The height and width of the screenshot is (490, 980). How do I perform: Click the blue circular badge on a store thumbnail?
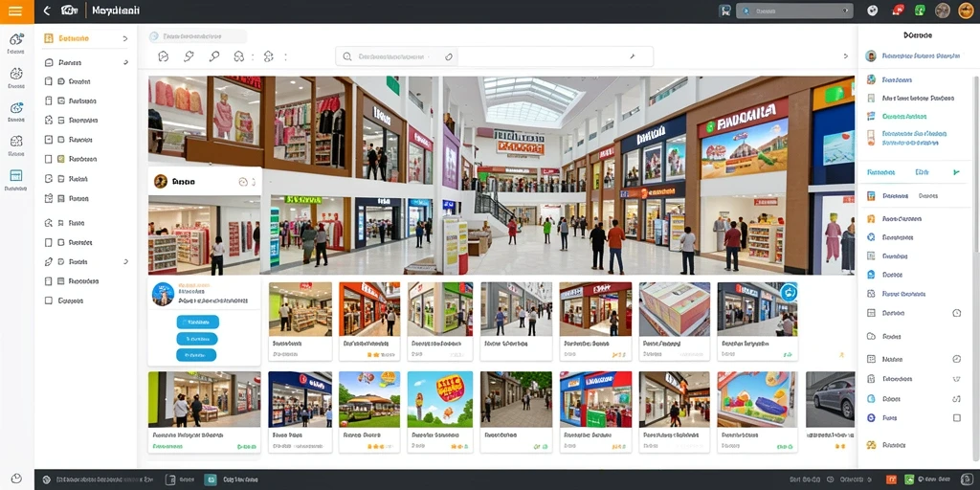pos(789,292)
